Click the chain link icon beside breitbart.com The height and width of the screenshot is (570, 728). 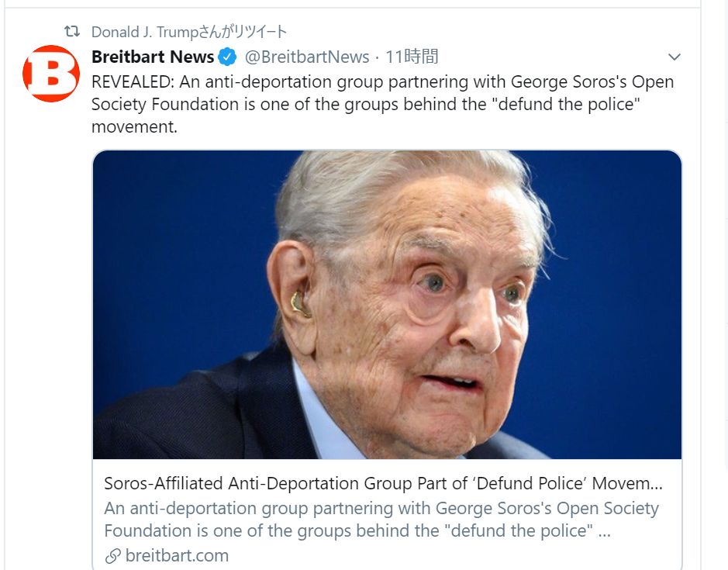(113, 555)
